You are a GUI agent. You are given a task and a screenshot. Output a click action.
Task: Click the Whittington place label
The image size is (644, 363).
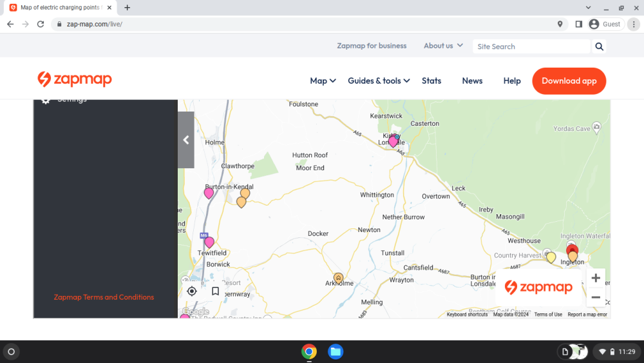377,195
